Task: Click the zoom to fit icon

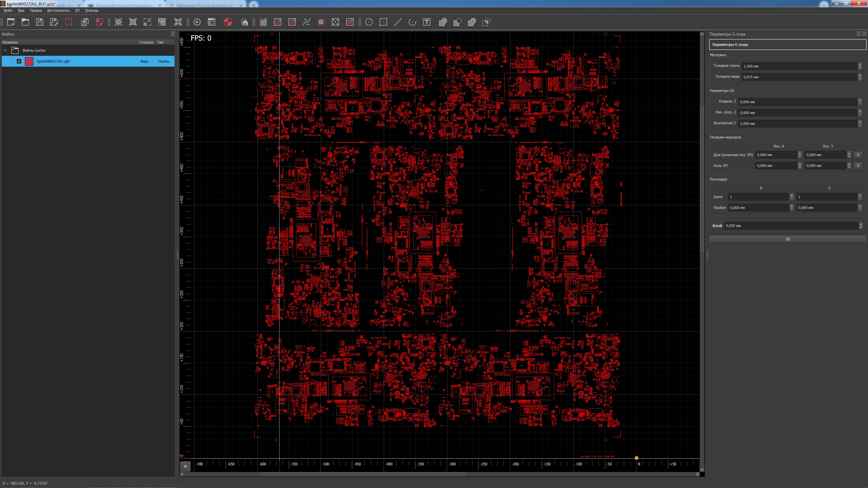Action: tap(119, 22)
